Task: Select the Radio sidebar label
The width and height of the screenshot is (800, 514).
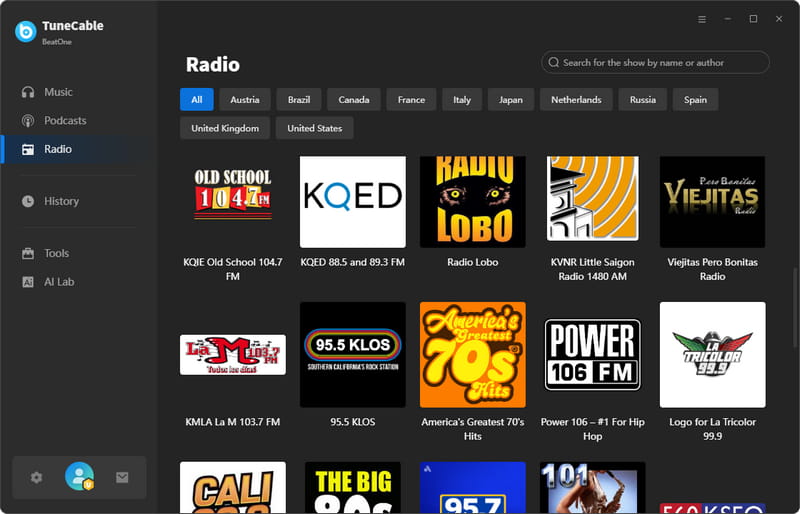Action: pos(58,149)
